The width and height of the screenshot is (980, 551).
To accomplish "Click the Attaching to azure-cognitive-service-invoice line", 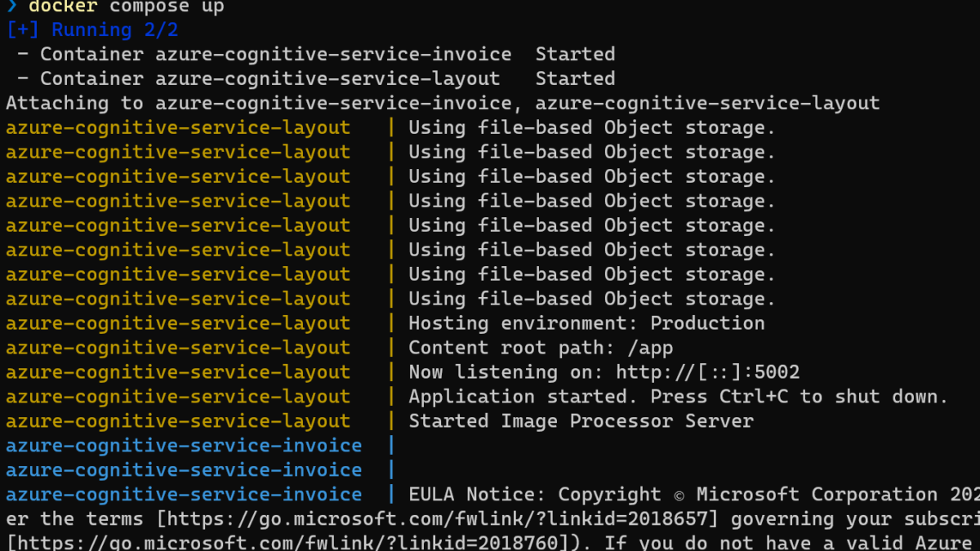I will 443,104.
